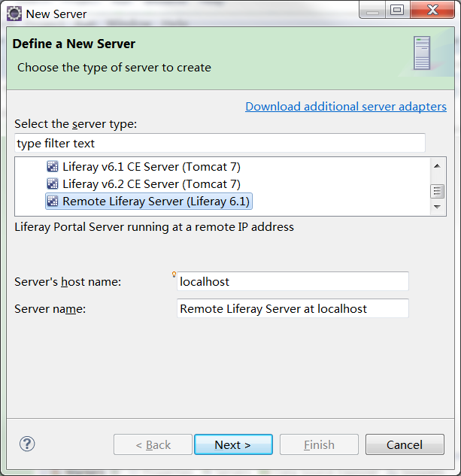Viewport: 461px width, 476px height.
Task: Click the server list scrollbar thumb
Action: point(437,191)
